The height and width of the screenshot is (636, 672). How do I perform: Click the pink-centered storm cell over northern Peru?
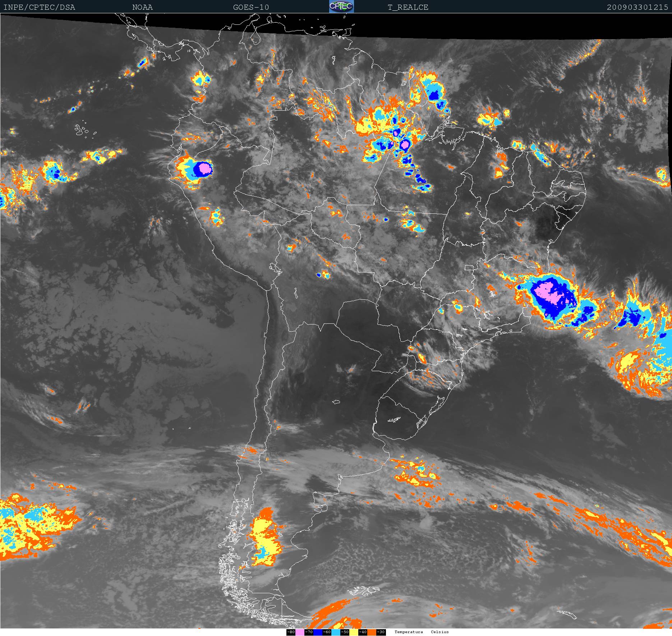coord(203,168)
